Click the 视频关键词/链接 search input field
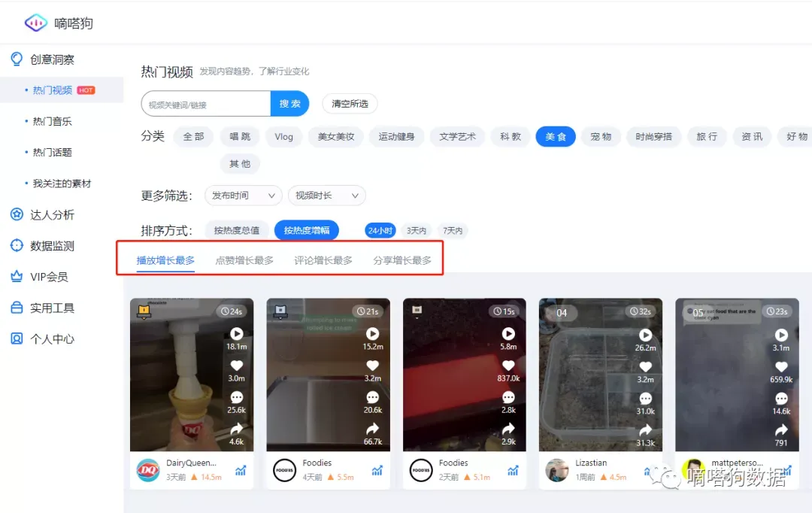 (206, 104)
